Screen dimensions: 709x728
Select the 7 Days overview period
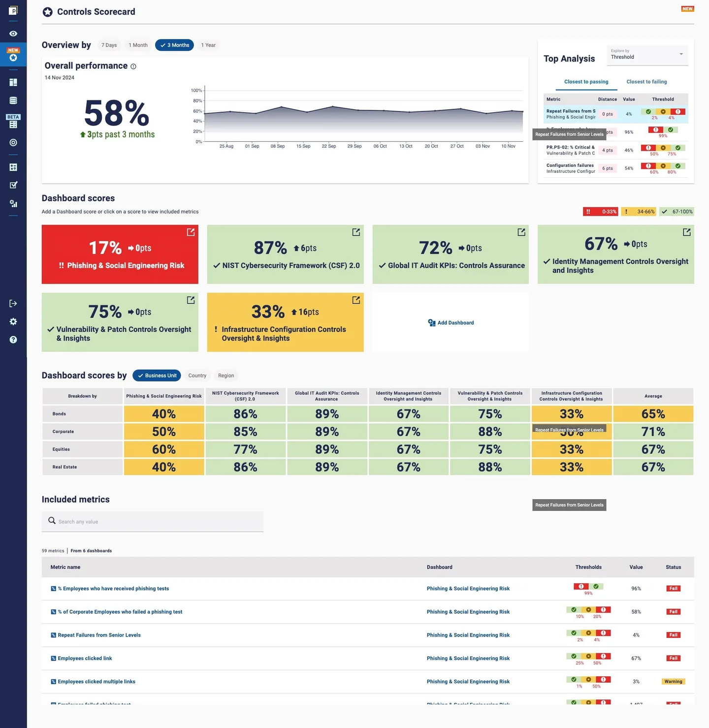point(109,45)
